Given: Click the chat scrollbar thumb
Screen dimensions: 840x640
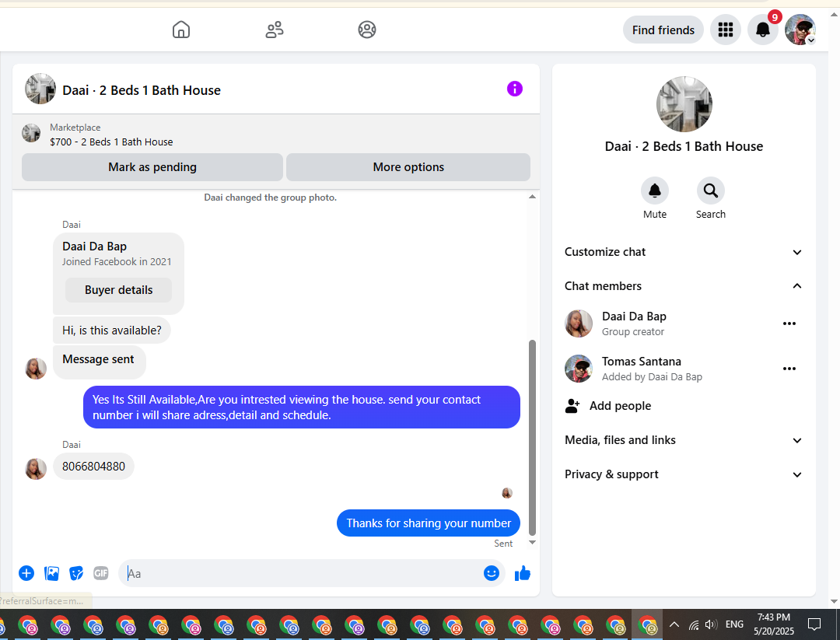Looking at the screenshot, I should point(532,438).
